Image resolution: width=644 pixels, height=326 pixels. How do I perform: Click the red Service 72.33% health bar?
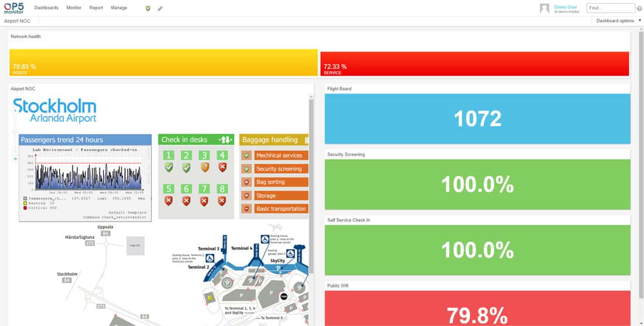(475, 64)
